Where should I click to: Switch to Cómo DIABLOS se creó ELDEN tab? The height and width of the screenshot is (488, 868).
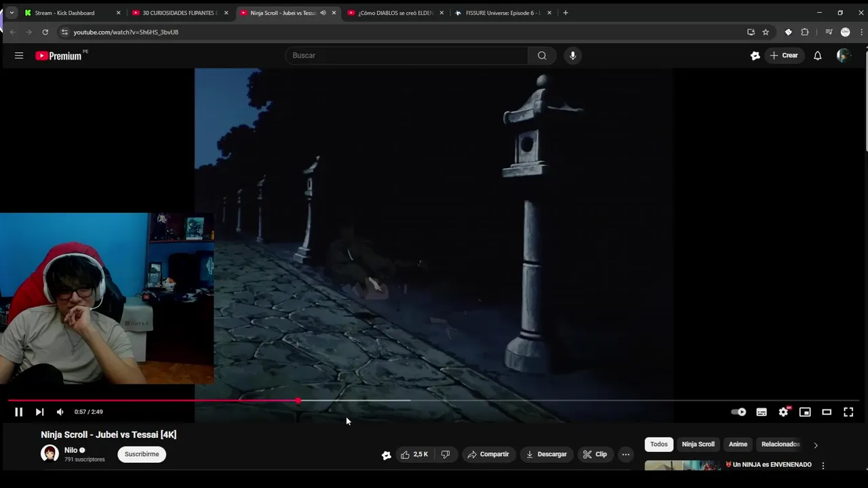pyautogui.click(x=395, y=13)
